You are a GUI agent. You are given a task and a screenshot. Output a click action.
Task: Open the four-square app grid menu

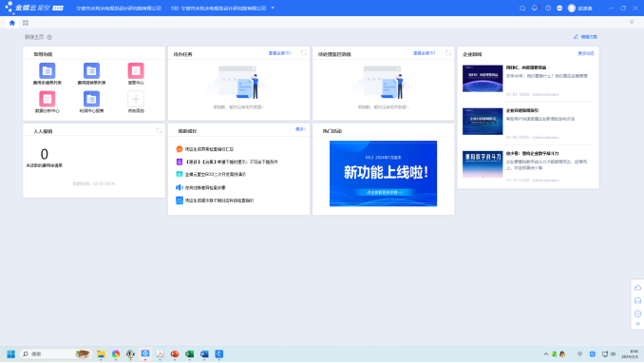[26, 23]
